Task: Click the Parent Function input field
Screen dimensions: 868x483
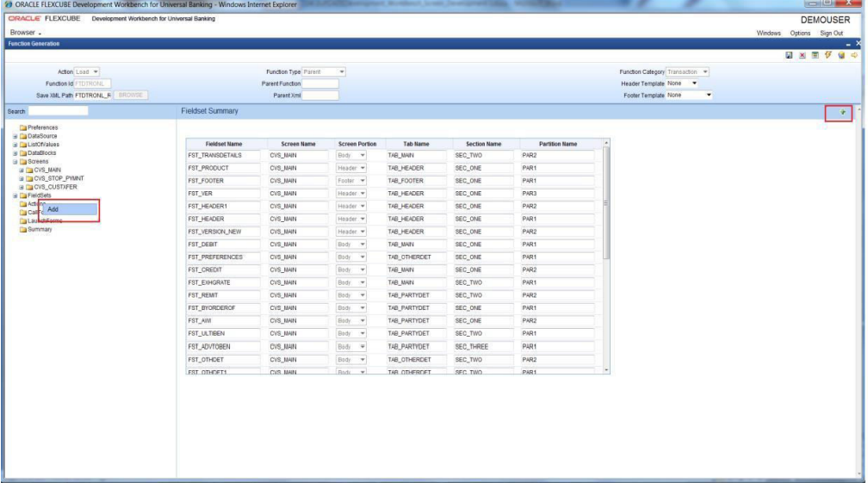Action: (320, 84)
